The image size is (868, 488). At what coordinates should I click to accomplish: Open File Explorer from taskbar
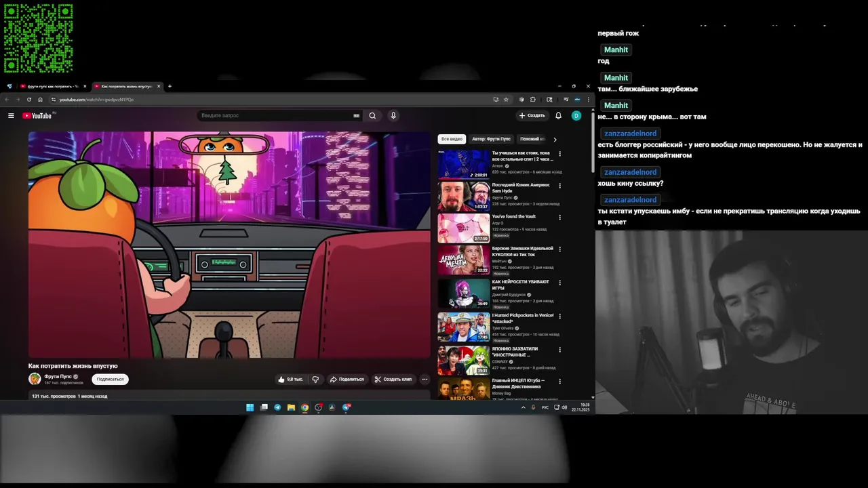pyautogui.click(x=291, y=407)
